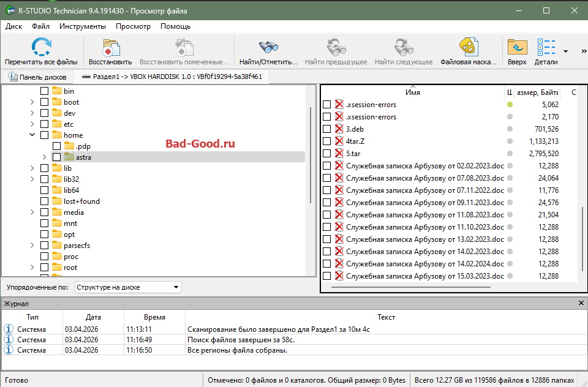The width and height of the screenshot is (588, 387).
Task: Check the box beside the etc folder
Action: pyautogui.click(x=45, y=124)
